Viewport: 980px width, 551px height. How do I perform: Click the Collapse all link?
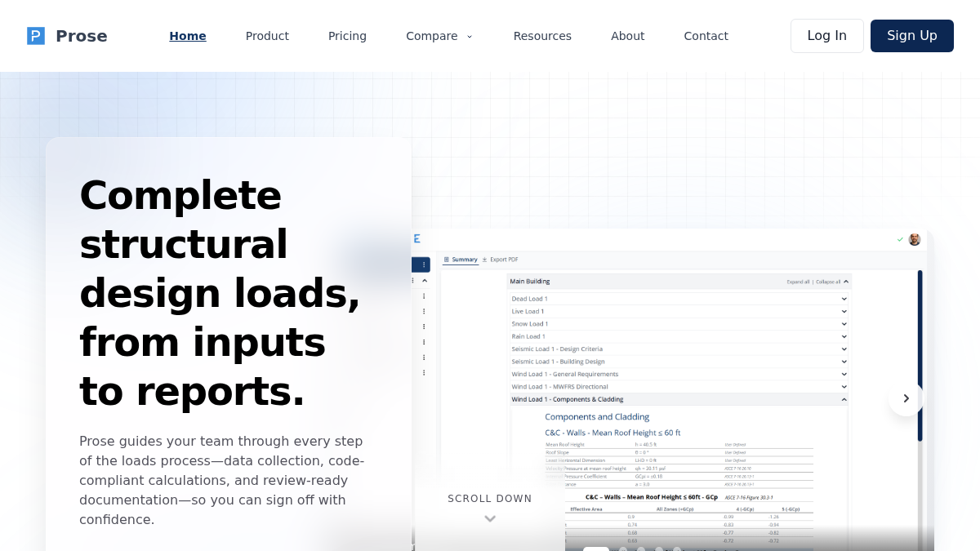tap(828, 282)
